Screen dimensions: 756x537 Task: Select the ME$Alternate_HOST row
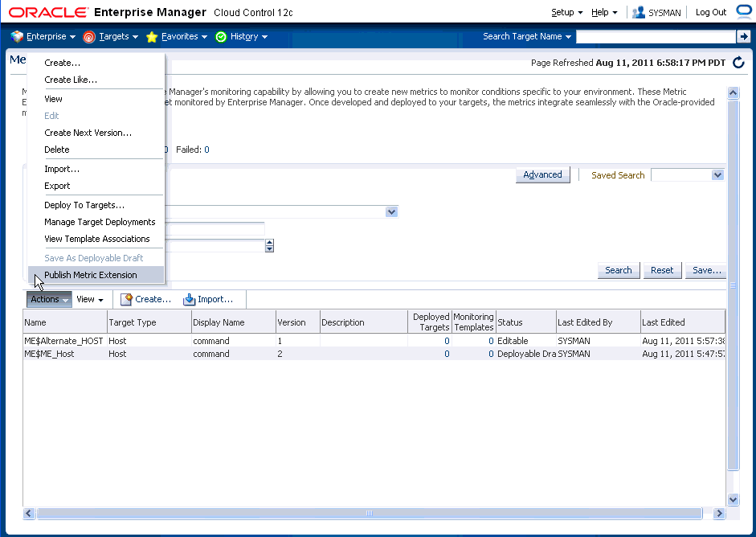[x=374, y=341]
